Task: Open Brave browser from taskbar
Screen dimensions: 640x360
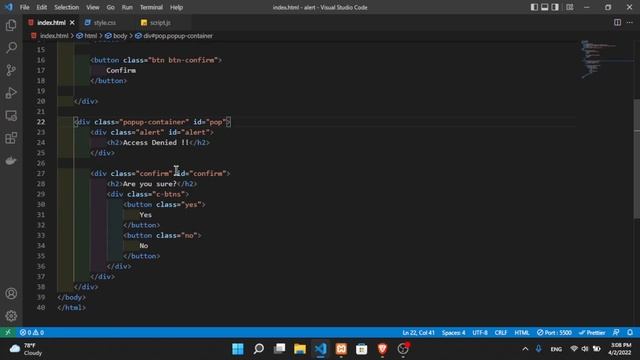Action: 382,349
